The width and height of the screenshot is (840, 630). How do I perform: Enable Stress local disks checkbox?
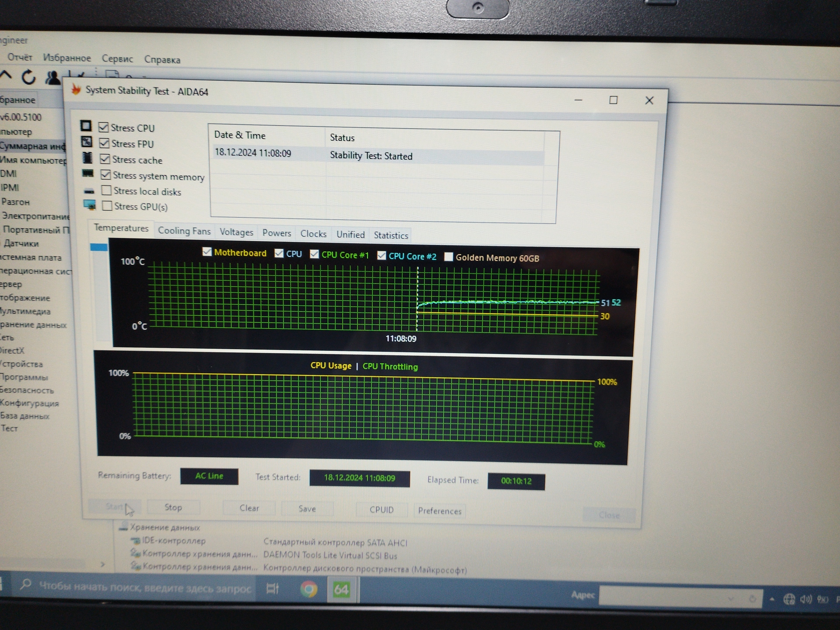(106, 190)
